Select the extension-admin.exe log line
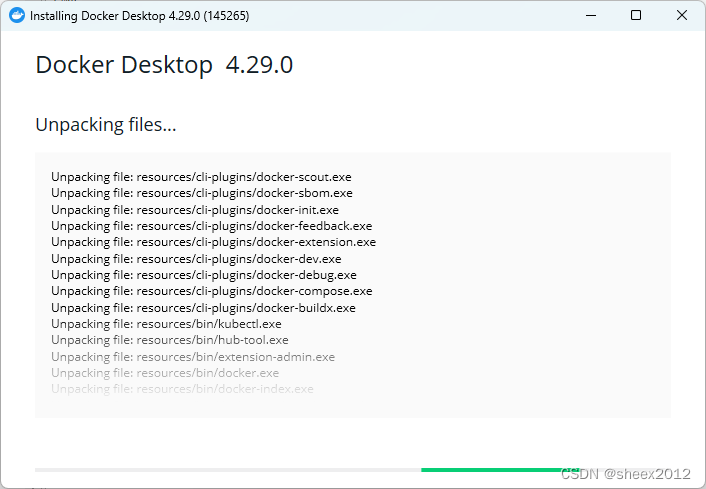The height and width of the screenshot is (489, 706). 193,357
